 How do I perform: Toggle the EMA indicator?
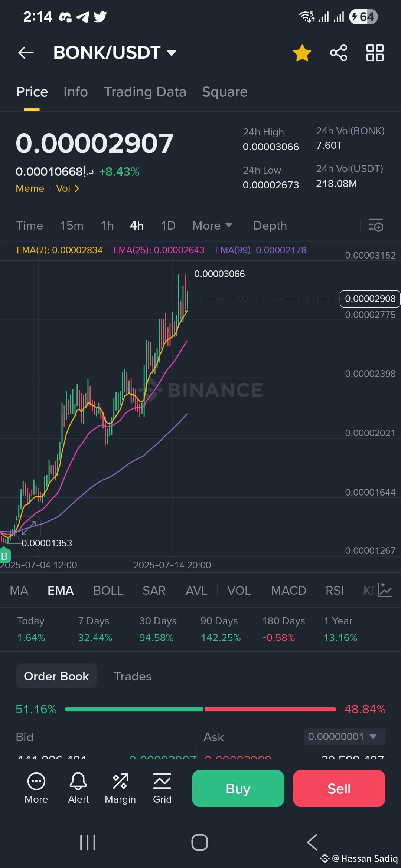(61, 591)
